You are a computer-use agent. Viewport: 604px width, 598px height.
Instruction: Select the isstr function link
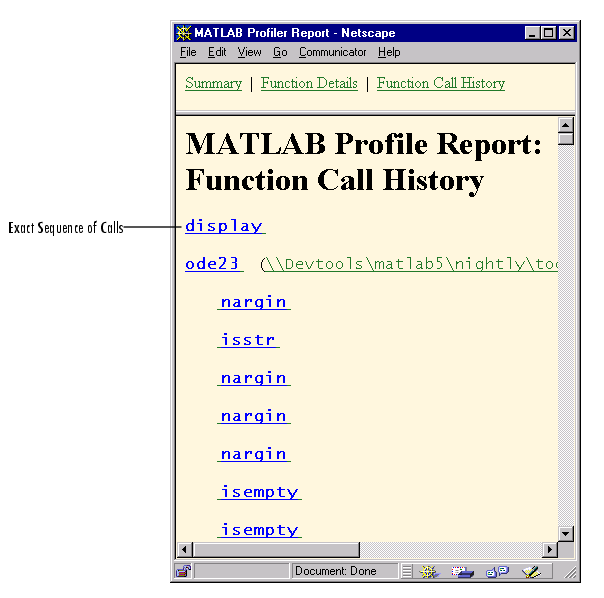click(248, 340)
